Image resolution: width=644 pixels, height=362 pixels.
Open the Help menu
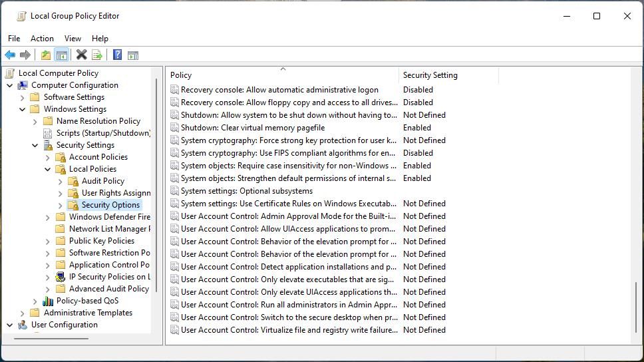(x=100, y=38)
